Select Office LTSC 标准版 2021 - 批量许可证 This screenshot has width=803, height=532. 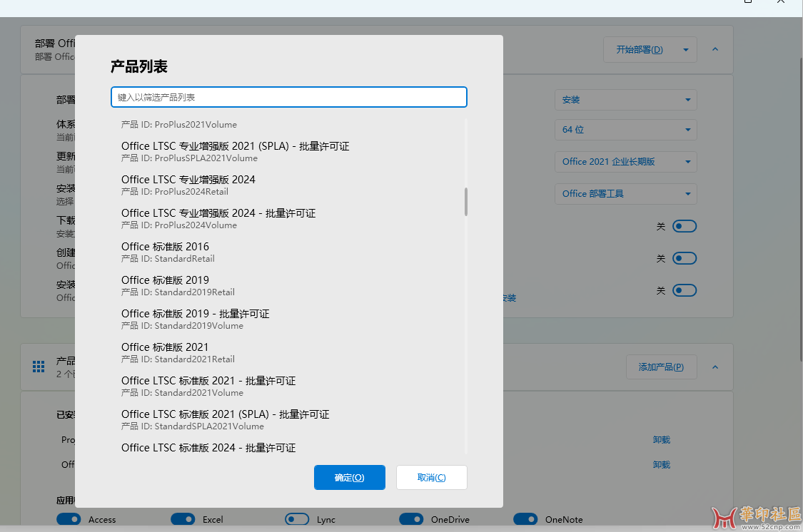pos(289,387)
